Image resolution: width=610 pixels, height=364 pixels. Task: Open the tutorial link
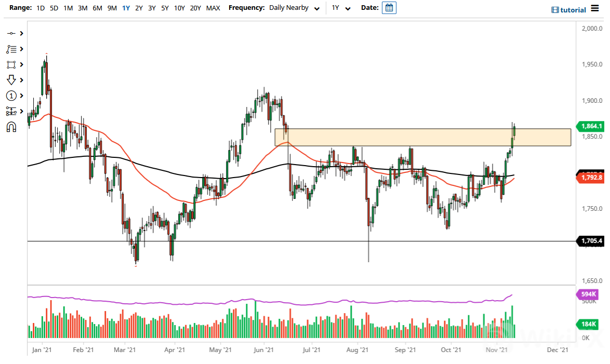[569, 10]
